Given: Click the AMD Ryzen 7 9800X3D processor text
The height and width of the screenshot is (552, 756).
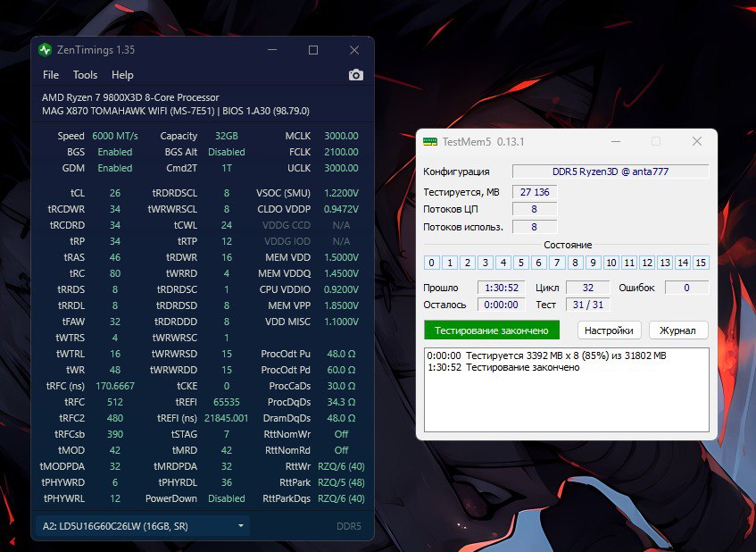Looking at the screenshot, I should click(130, 97).
